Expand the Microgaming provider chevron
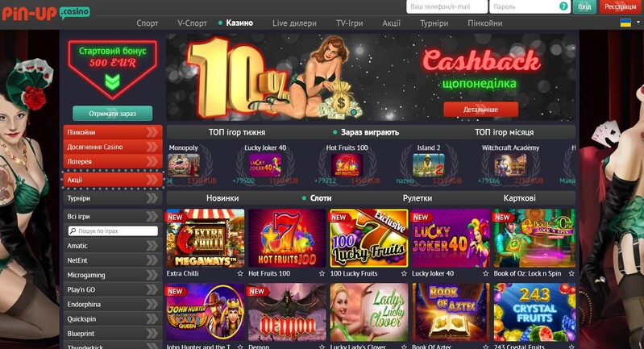644x349 pixels. click(x=152, y=275)
